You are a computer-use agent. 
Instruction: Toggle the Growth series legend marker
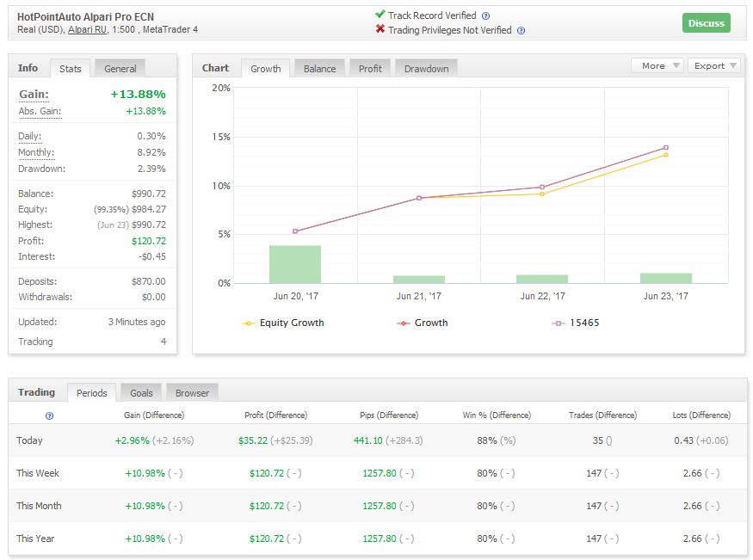(404, 323)
